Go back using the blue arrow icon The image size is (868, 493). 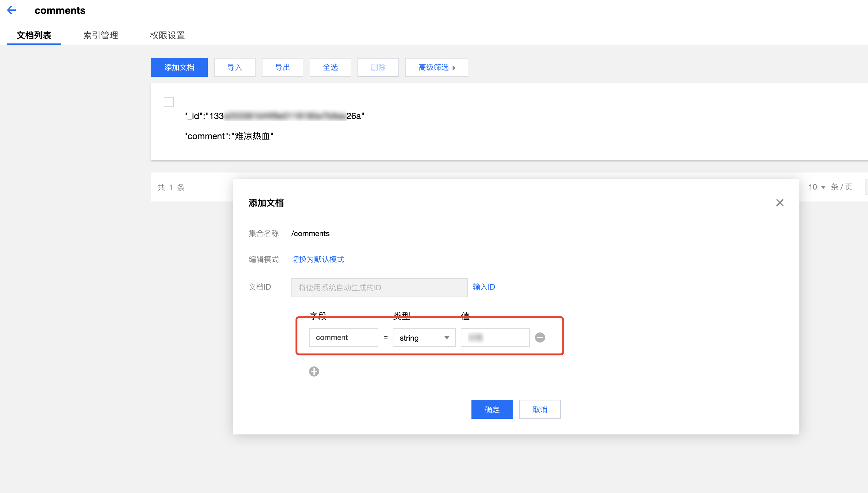pos(12,10)
